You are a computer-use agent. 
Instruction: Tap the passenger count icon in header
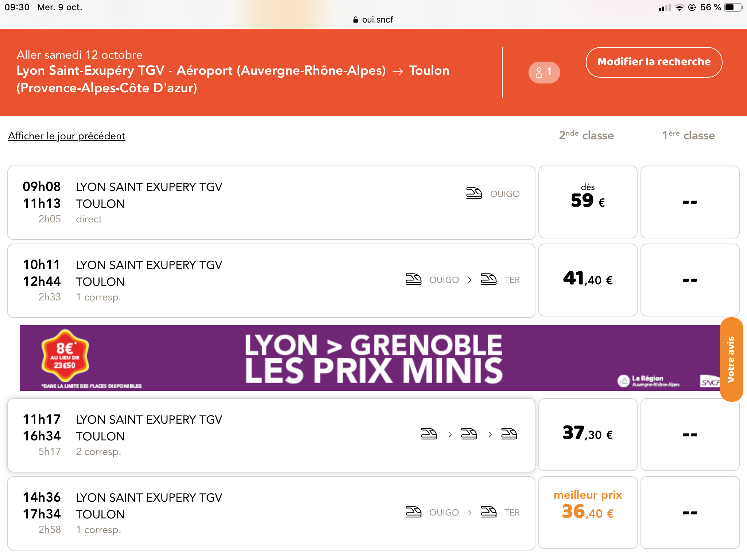(x=544, y=72)
